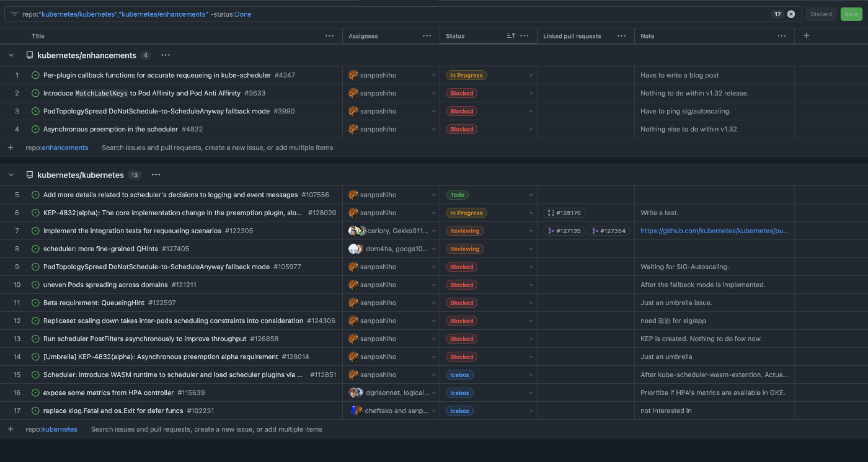Open the Note column options menu
This screenshot has height=462, width=868.
point(782,36)
